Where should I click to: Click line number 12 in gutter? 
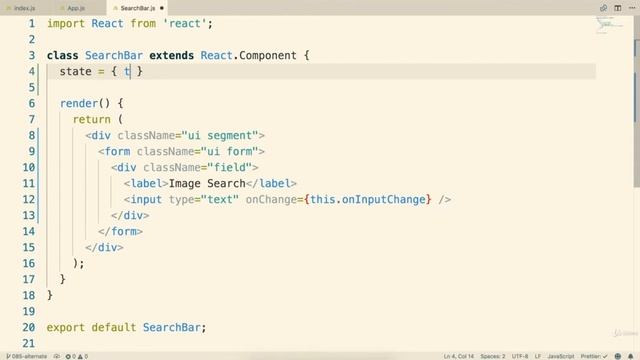(x=29, y=200)
